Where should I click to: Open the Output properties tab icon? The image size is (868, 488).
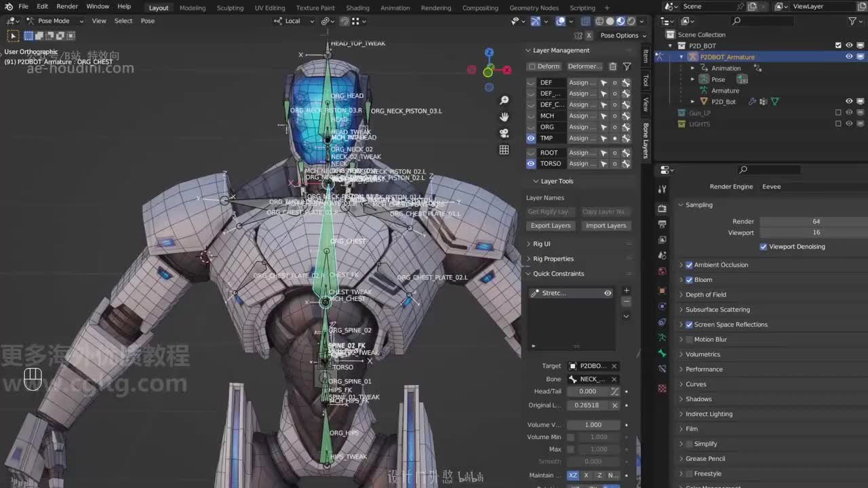tap(663, 224)
